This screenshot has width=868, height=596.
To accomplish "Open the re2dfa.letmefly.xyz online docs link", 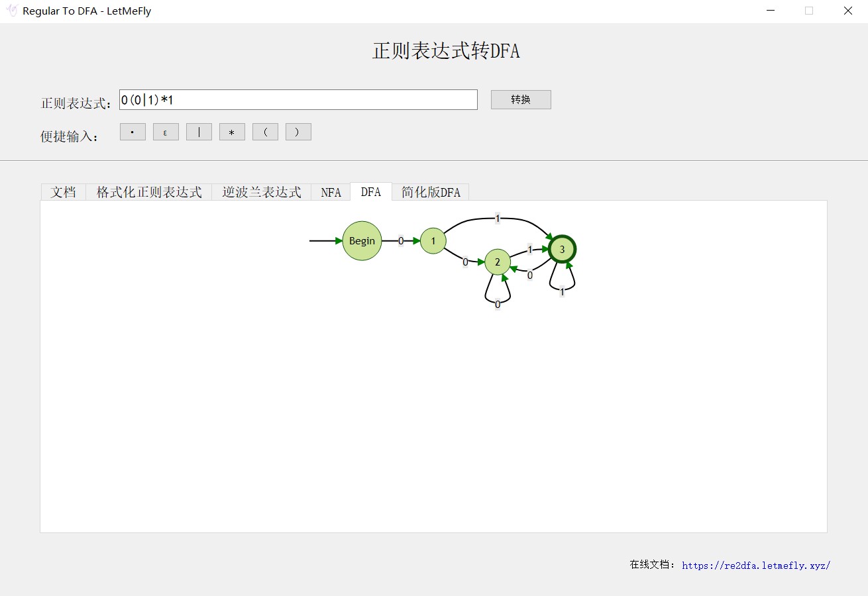I will point(756,566).
